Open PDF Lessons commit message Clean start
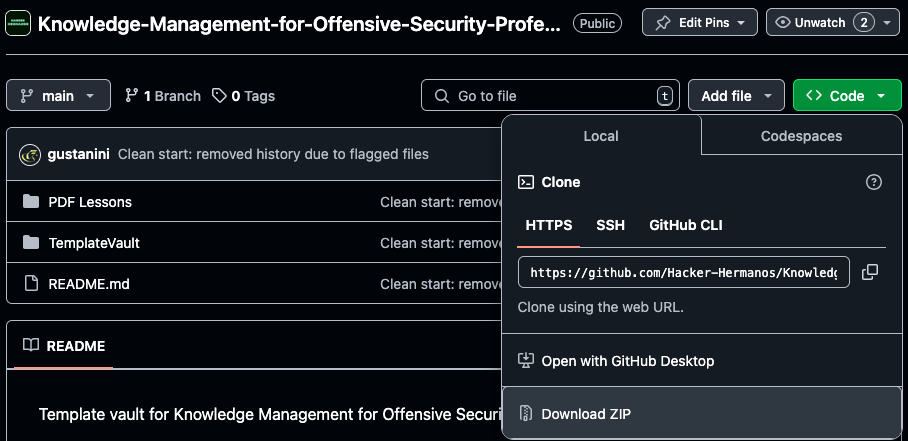908x441 pixels. click(441, 202)
